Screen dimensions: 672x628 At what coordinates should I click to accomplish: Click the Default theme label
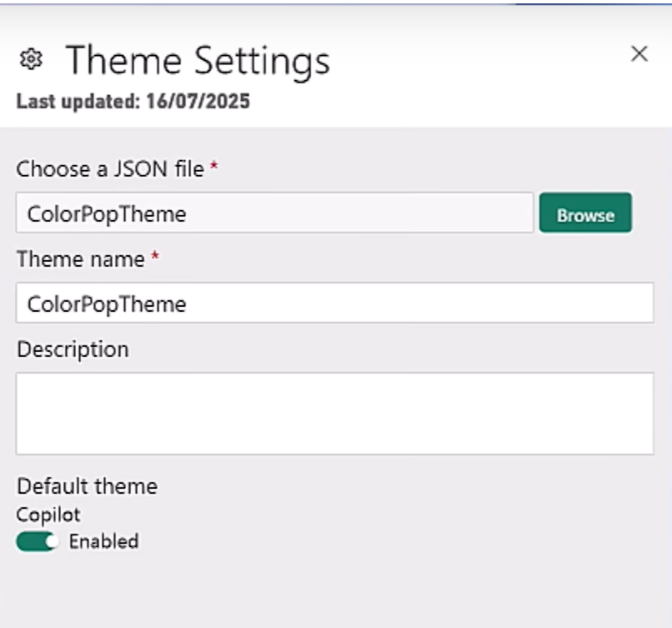[x=87, y=485]
